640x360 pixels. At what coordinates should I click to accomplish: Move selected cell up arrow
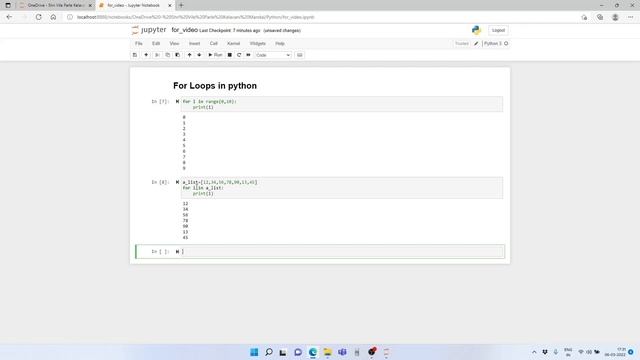189,55
